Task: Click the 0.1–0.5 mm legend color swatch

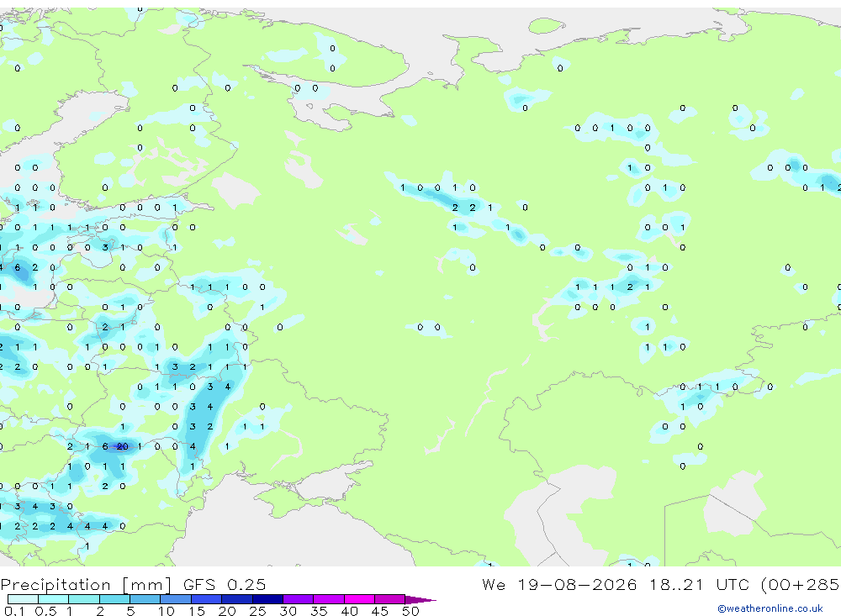Action: click(x=23, y=599)
